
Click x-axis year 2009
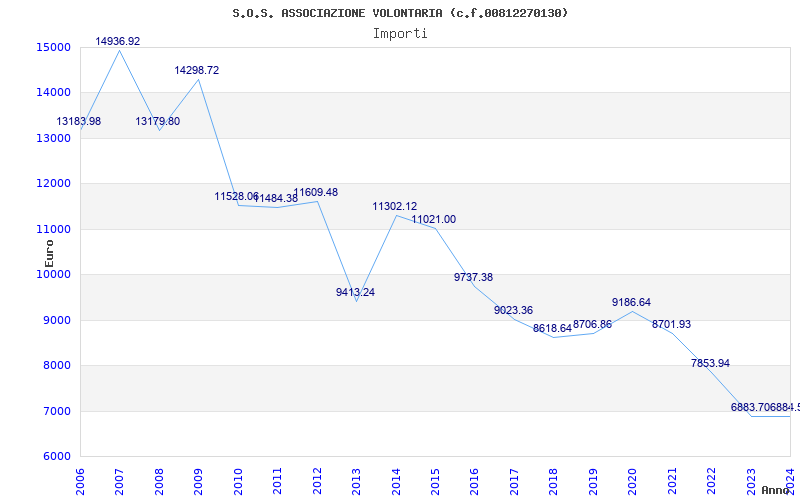coord(198,482)
